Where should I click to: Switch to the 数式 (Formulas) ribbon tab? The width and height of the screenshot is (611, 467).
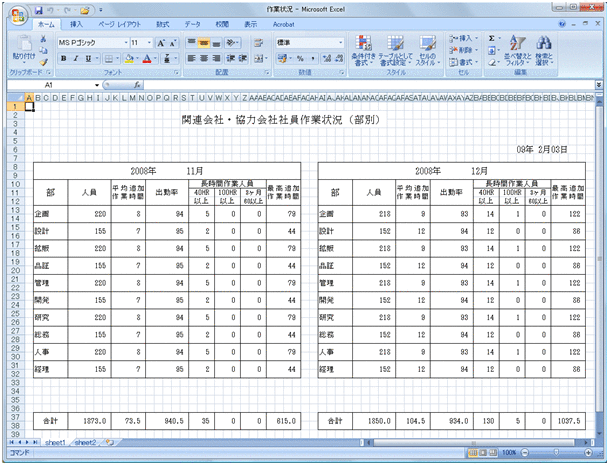pyautogui.click(x=163, y=25)
